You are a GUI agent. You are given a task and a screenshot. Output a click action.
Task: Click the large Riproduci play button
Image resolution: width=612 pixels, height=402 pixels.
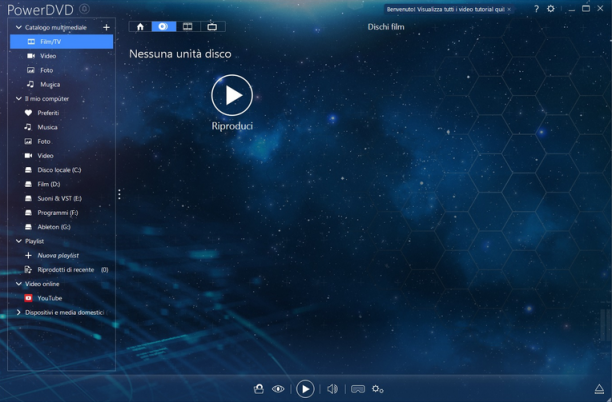point(232,95)
